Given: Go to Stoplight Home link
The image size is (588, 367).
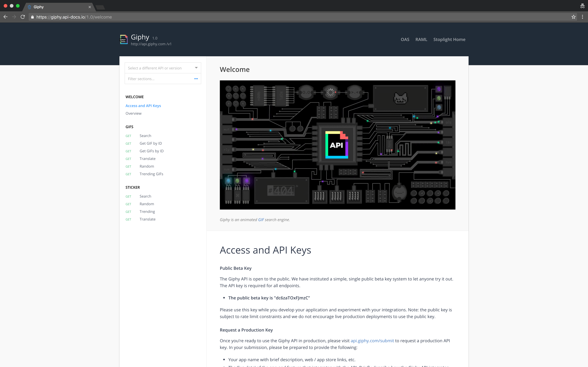Looking at the screenshot, I should point(449,39).
